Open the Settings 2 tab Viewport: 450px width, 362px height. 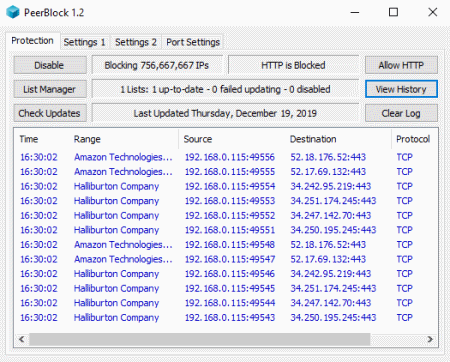tap(136, 42)
